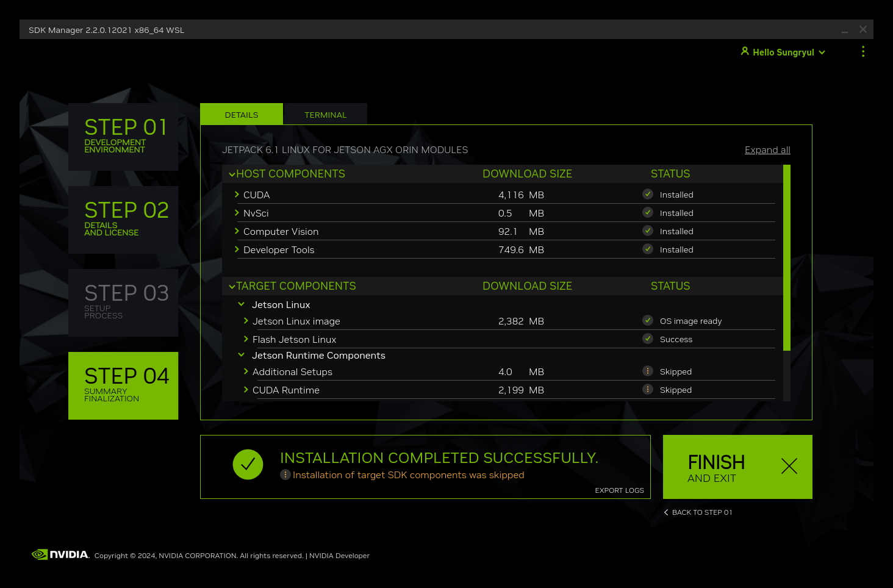This screenshot has height=588, width=893.
Task: Expand the CUDA host component row
Action: point(237,195)
